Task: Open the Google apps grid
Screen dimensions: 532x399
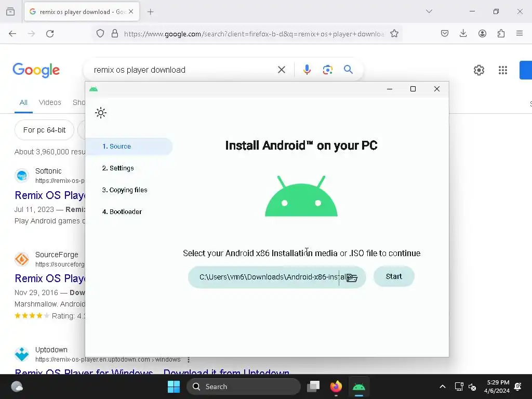Action: [503, 70]
